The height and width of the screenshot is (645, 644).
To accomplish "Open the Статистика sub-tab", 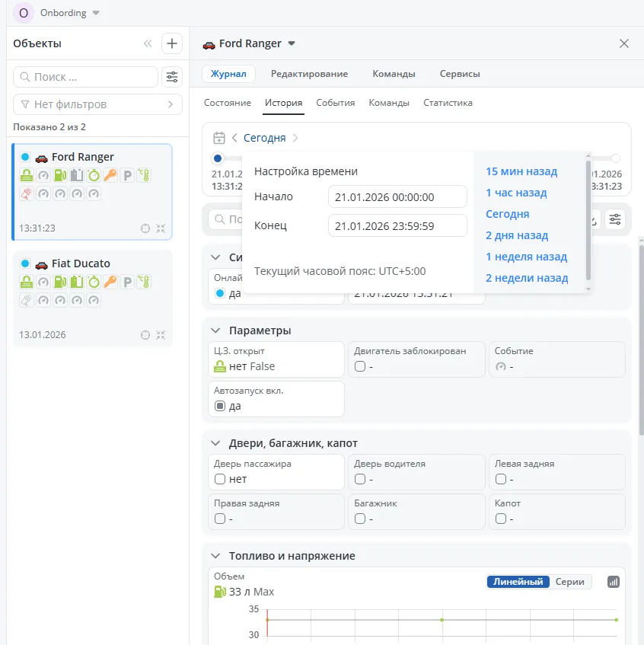I will tap(448, 103).
